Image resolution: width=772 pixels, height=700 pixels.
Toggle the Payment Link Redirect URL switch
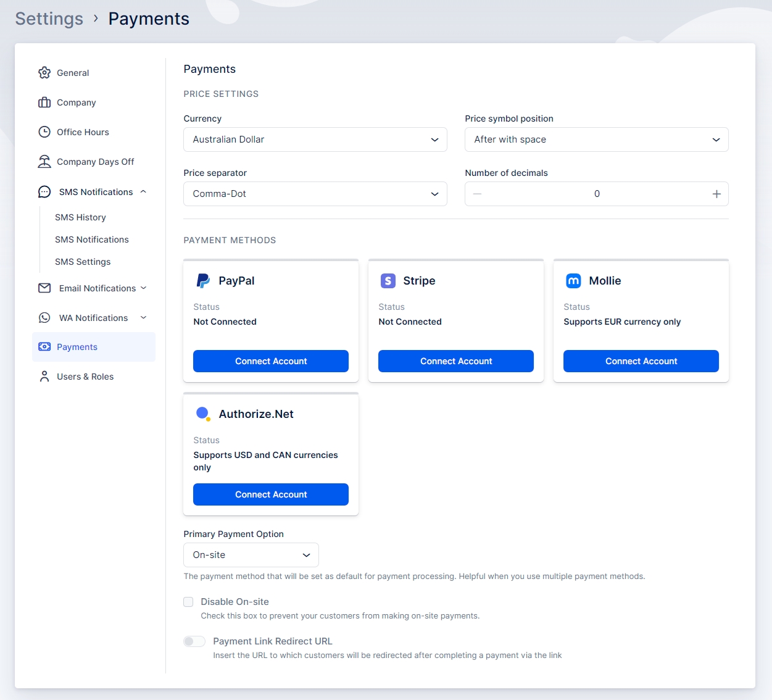pyautogui.click(x=194, y=641)
